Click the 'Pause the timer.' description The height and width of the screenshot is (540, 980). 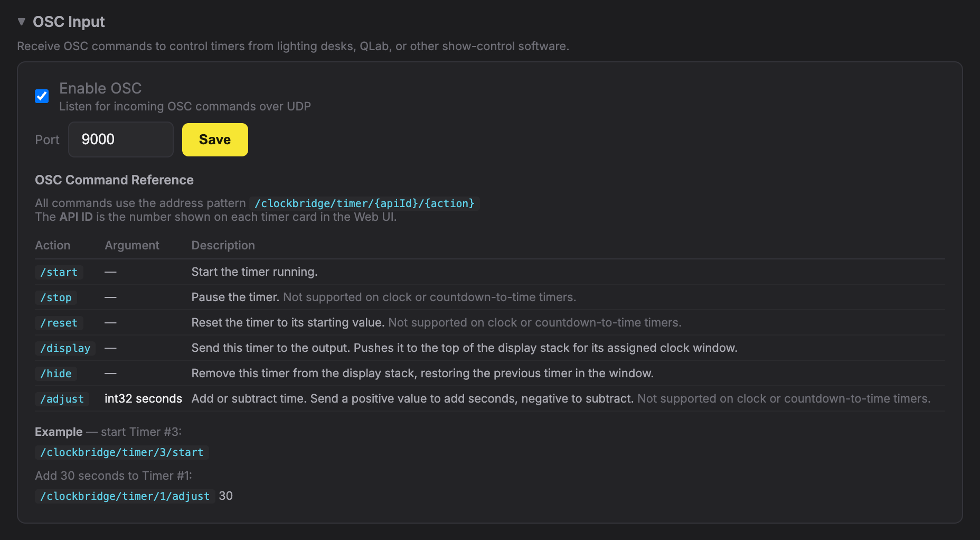[235, 297]
